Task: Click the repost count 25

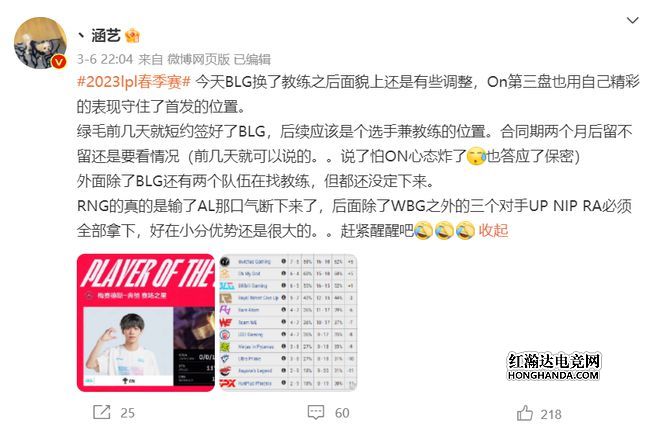Action: coord(128,413)
